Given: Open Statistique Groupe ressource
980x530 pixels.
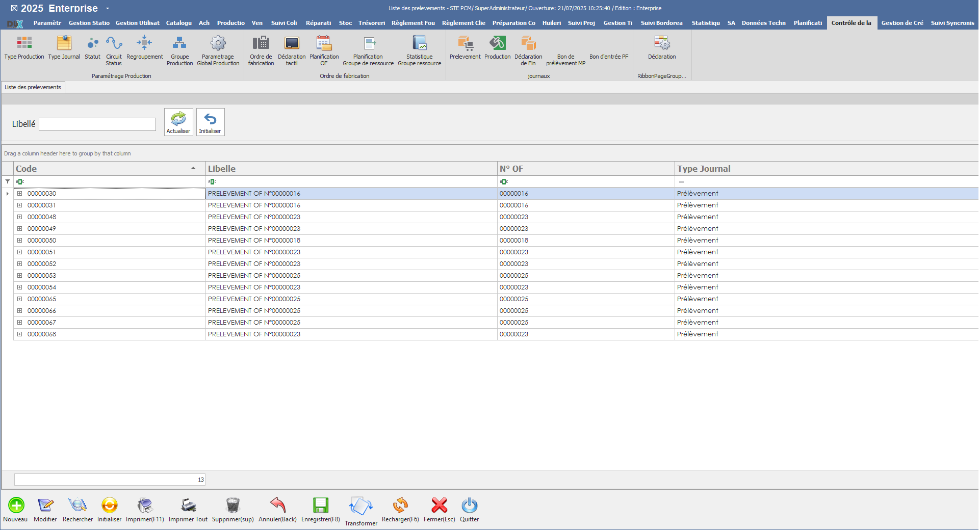Looking at the screenshot, I should click(419, 43).
